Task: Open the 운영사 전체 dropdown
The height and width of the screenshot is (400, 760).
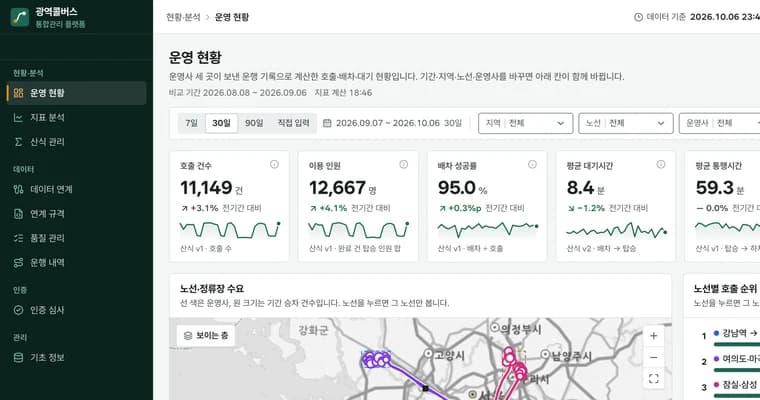Action: coord(719,123)
